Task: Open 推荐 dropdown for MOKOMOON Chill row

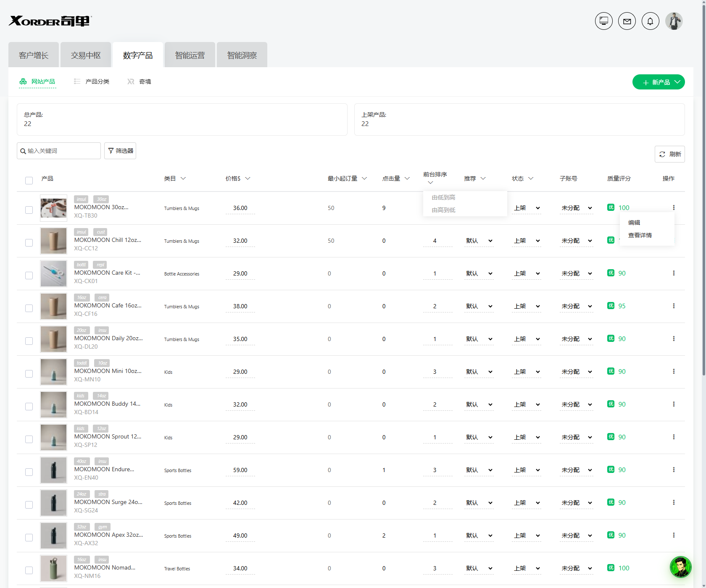Action: pyautogui.click(x=479, y=241)
